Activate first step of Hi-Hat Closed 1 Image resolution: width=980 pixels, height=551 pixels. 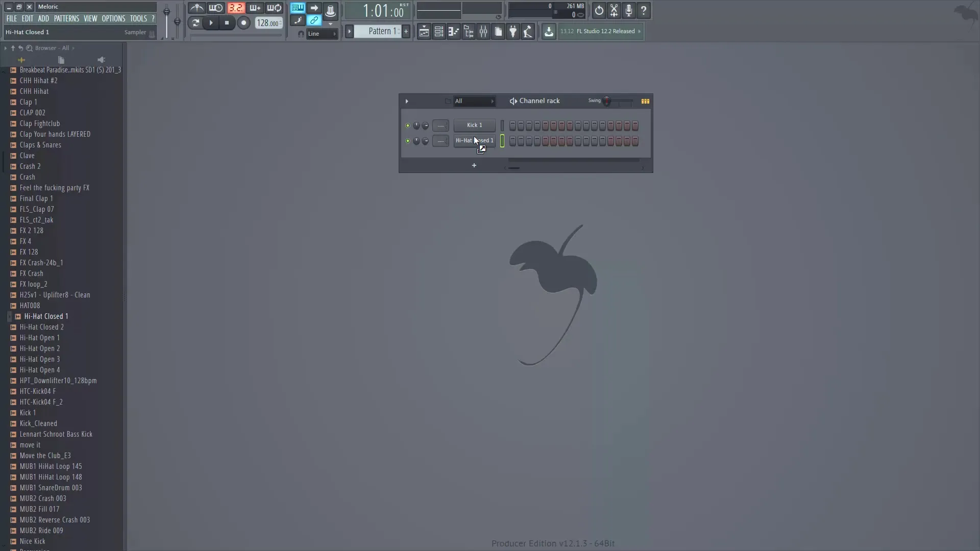pyautogui.click(x=512, y=141)
